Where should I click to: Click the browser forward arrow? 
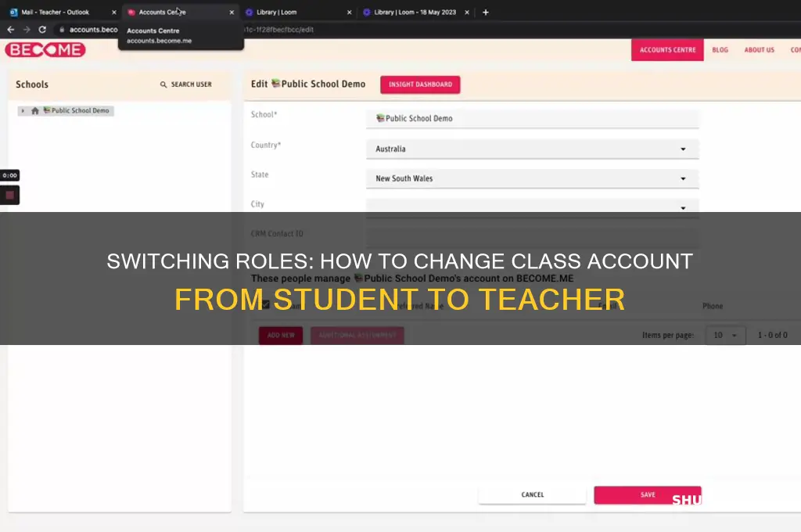27,30
